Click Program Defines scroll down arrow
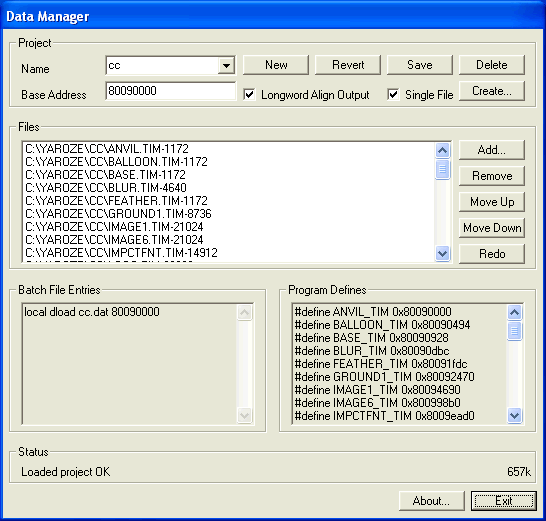 coord(514,415)
